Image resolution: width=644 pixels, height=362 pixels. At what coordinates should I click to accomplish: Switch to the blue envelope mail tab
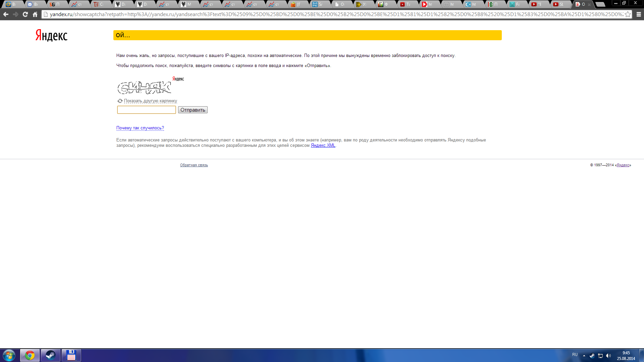[33, 4]
